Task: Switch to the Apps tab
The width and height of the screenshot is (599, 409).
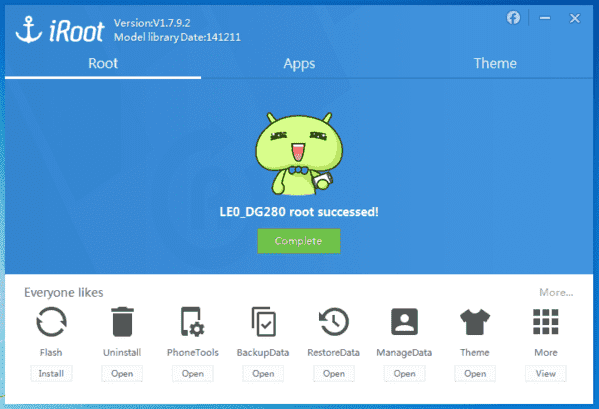Action: click(299, 63)
